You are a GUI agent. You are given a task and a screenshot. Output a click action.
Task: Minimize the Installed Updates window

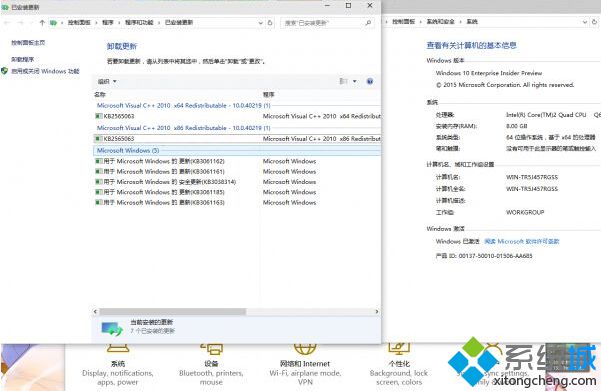[327, 5]
